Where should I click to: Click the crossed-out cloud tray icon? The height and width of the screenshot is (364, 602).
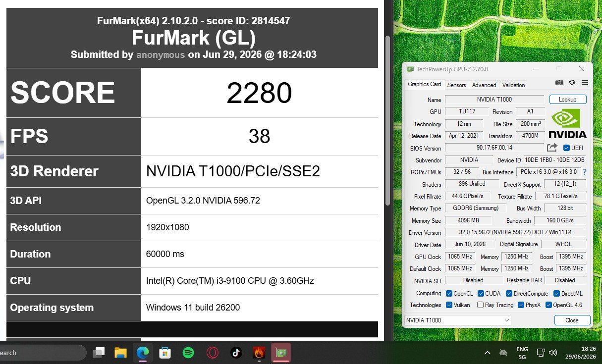click(503, 353)
